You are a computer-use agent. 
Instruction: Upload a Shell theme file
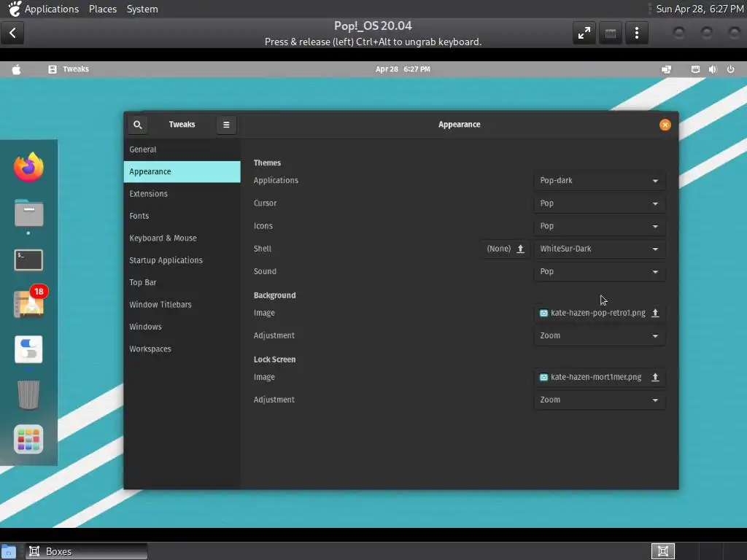pos(506,249)
